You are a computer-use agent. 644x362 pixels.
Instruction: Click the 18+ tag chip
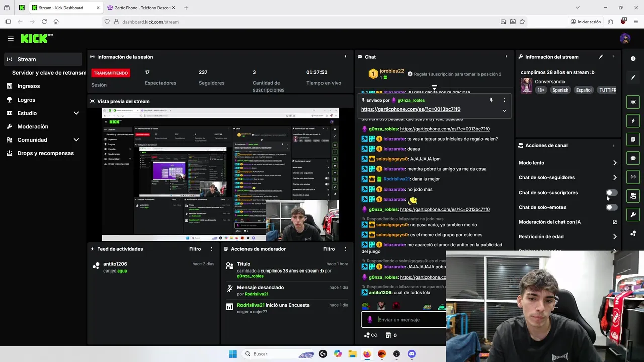[x=541, y=90]
